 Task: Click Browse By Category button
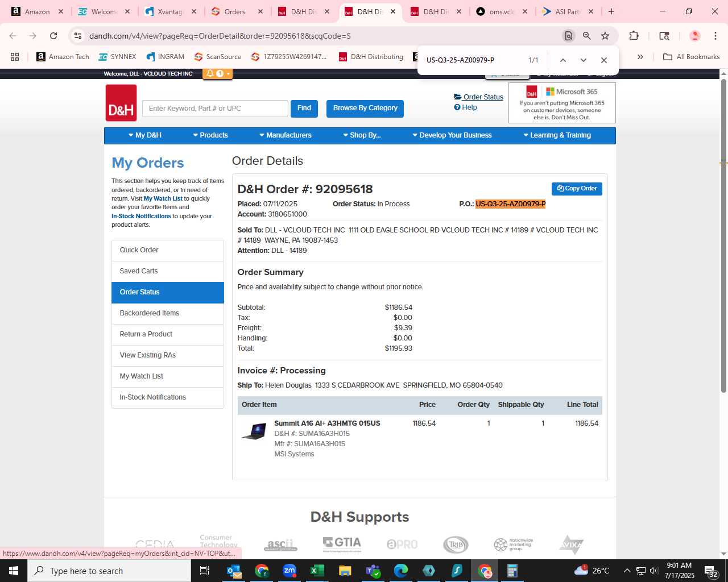[365, 109]
